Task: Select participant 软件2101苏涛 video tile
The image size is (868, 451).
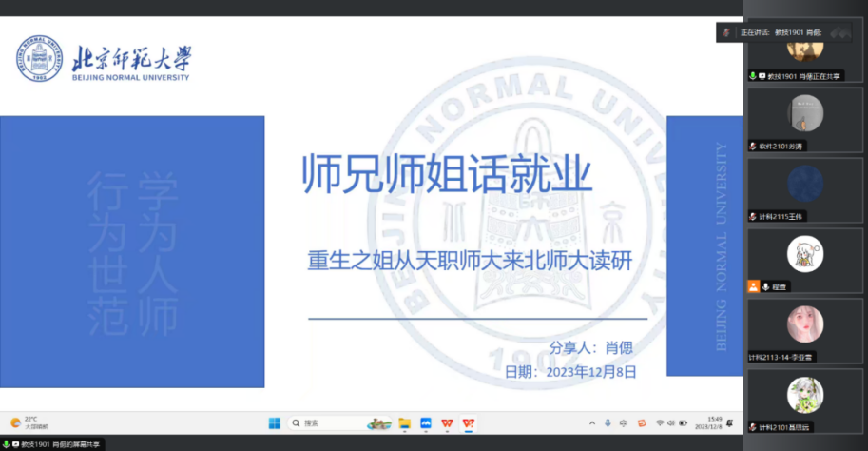Action: click(x=804, y=119)
